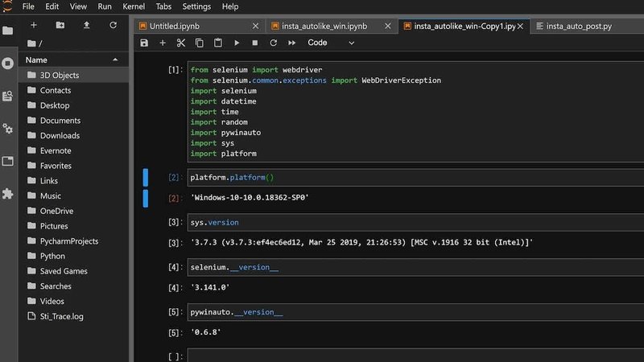This screenshot has width=644, height=362.
Task: Click into the imports code cell [1]
Action: click(x=415, y=112)
